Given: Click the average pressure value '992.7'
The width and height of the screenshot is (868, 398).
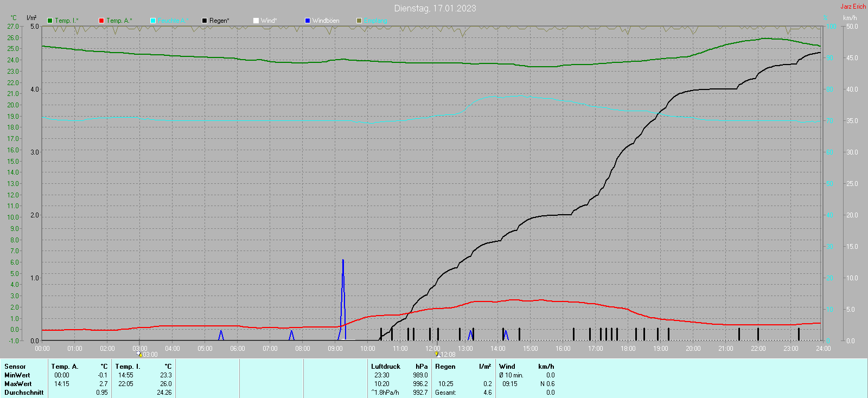Looking at the screenshot, I should pos(420,393).
